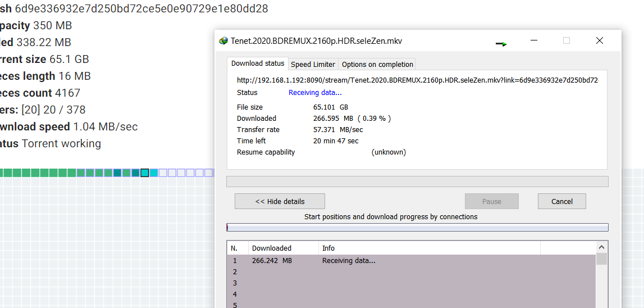Viewport: 644px width, 308px height.
Task: Click the Hide details button
Action: click(x=280, y=202)
